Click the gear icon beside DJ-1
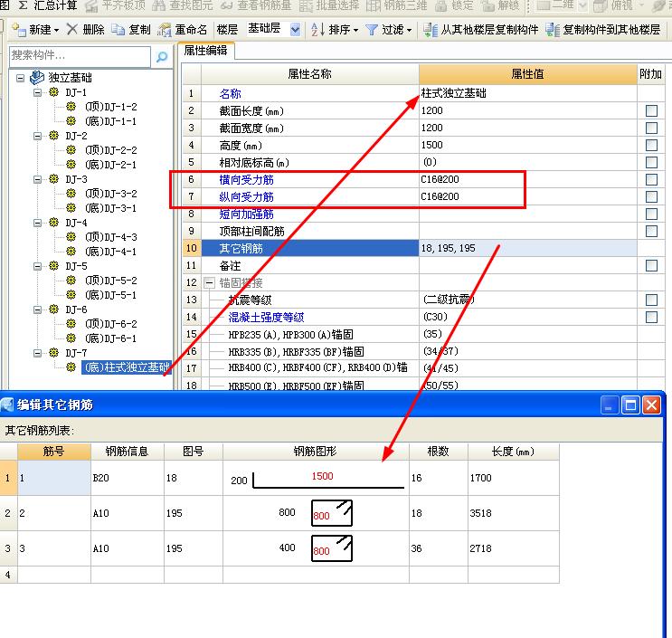The height and width of the screenshot is (638, 672). coord(53,91)
